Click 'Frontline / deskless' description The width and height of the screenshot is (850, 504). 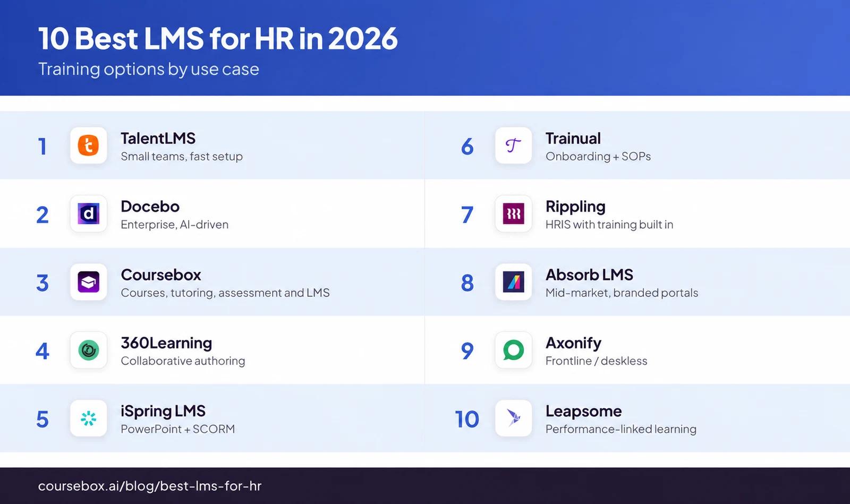click(x=597, y=361)
